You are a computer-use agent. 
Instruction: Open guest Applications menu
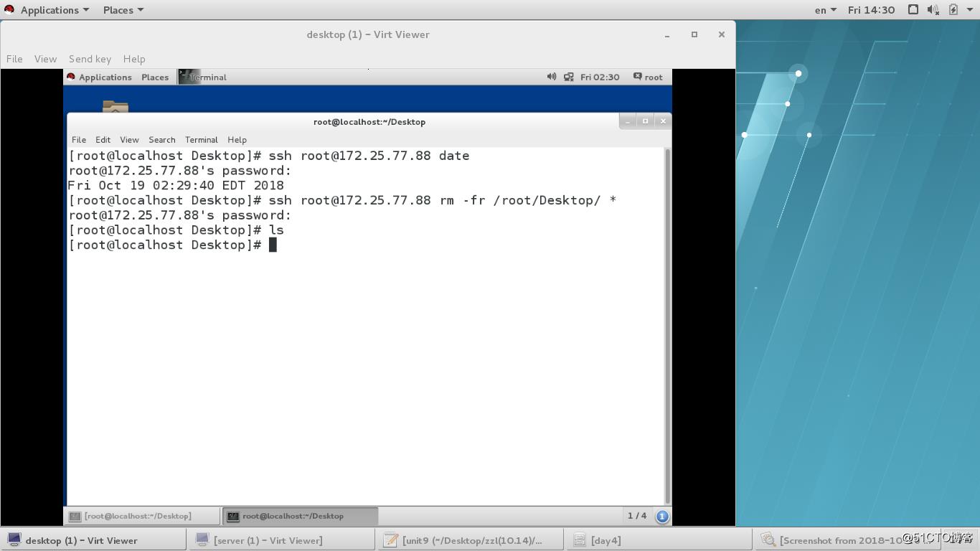105,77
